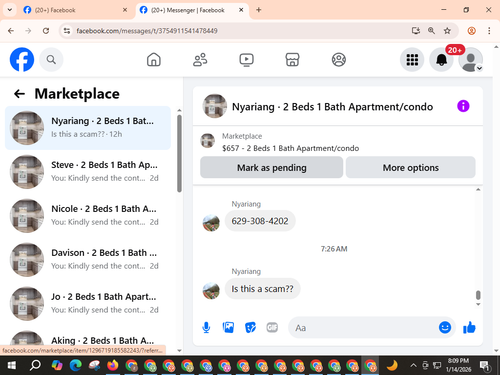This screenshot has height=375, width=500.
Task: Click the zoom magnifier icon in the address bar
Action: point(431,31)
